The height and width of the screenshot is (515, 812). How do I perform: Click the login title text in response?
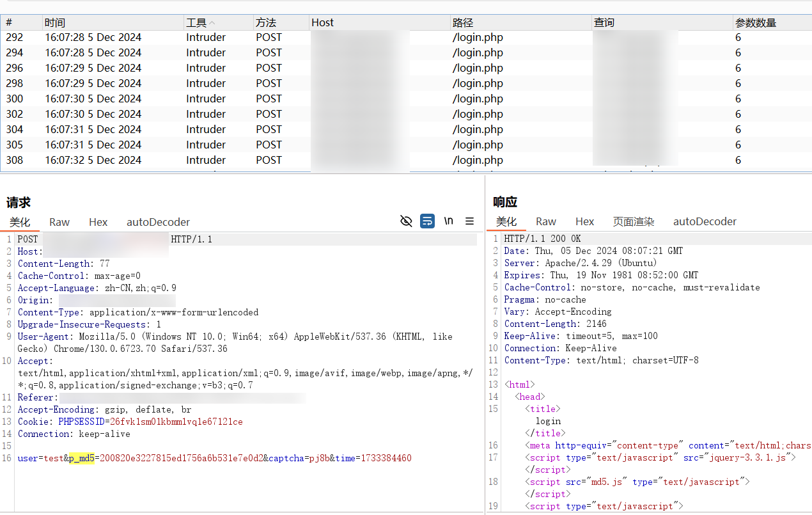pos(548,421)
